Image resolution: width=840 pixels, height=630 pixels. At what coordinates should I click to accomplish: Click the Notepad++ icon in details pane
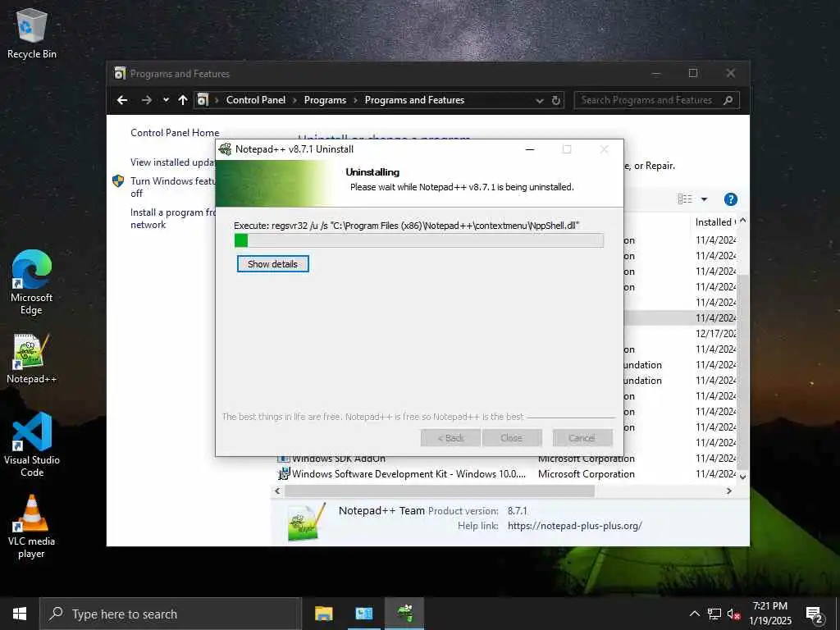(306, 523)
